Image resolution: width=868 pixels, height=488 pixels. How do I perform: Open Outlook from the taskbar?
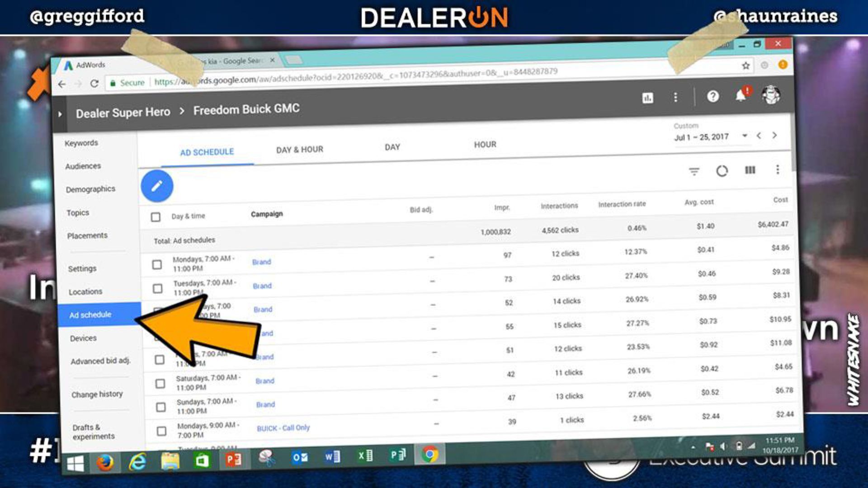tap(300, 458)
